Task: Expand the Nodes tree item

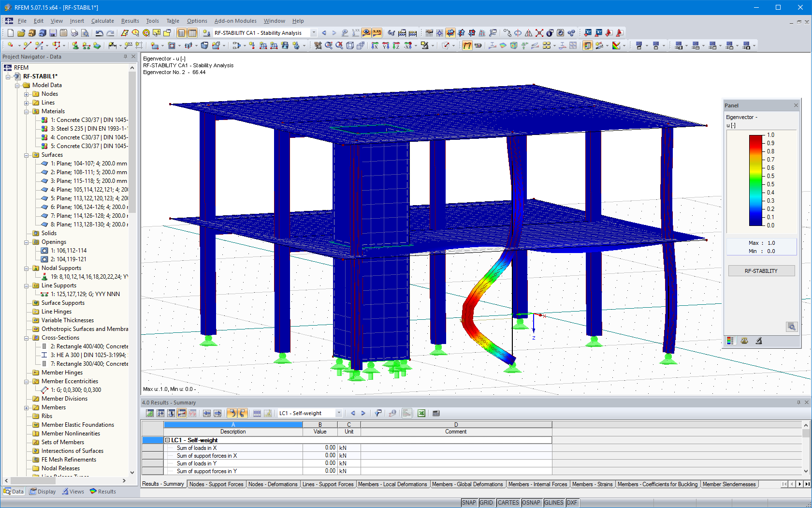Action: [27, 94]
